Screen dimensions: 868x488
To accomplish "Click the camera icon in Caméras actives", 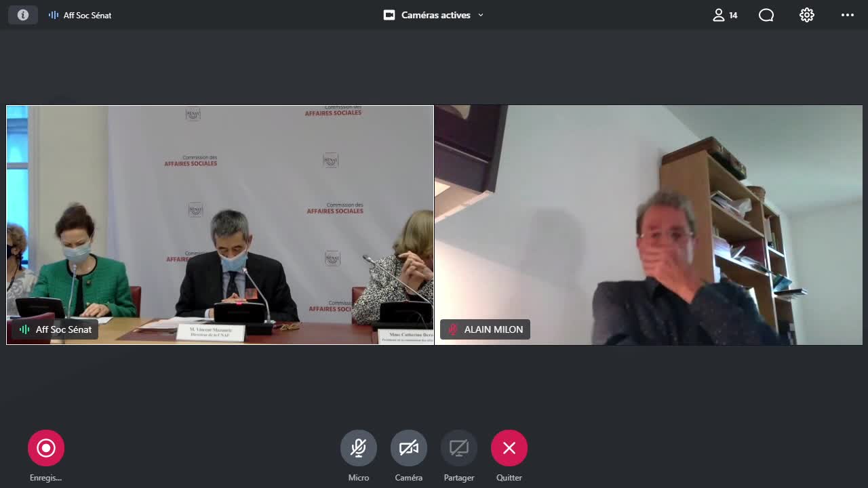I will pos(389,15).
